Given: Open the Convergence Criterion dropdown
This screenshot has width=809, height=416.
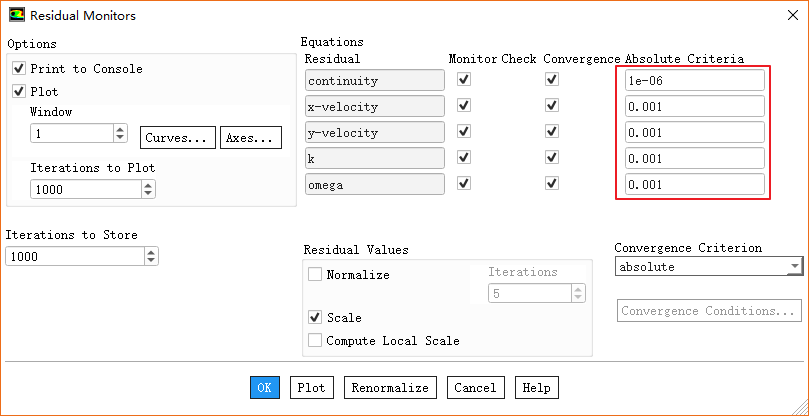Looking at the screenshot, I should [x=794, y=267].
